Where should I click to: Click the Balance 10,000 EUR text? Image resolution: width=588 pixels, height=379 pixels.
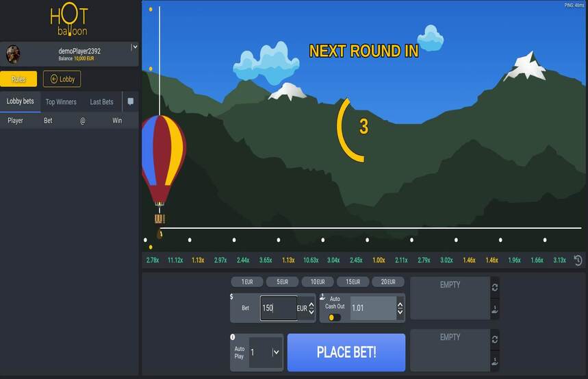pos(76,58)
